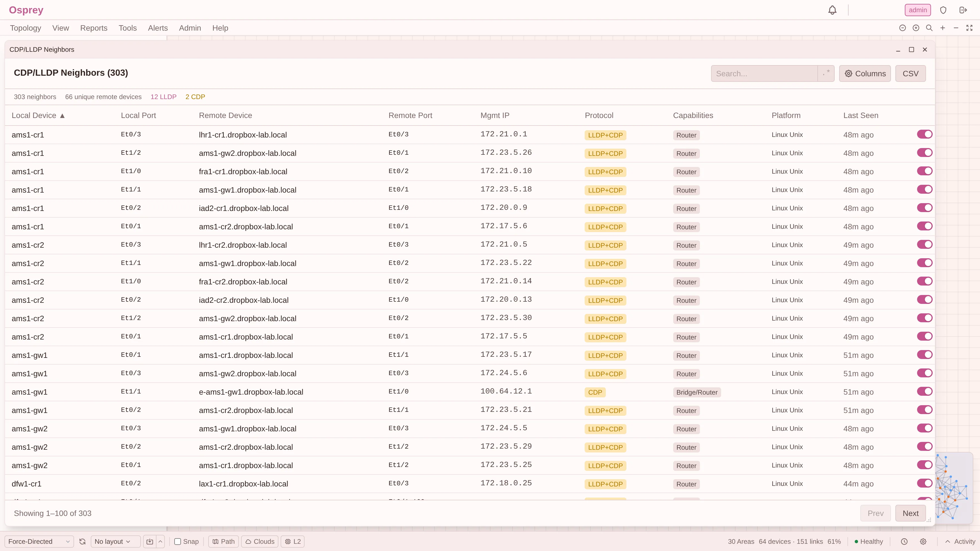Click the topology minimap thumbnail
980x551 pixels.
(x=954, y=488)
